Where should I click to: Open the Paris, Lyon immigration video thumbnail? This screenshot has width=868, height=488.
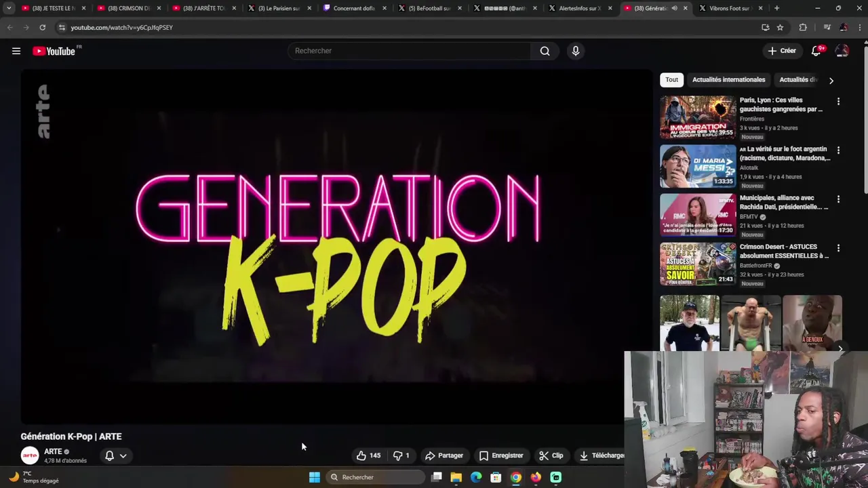pos(698,117)
